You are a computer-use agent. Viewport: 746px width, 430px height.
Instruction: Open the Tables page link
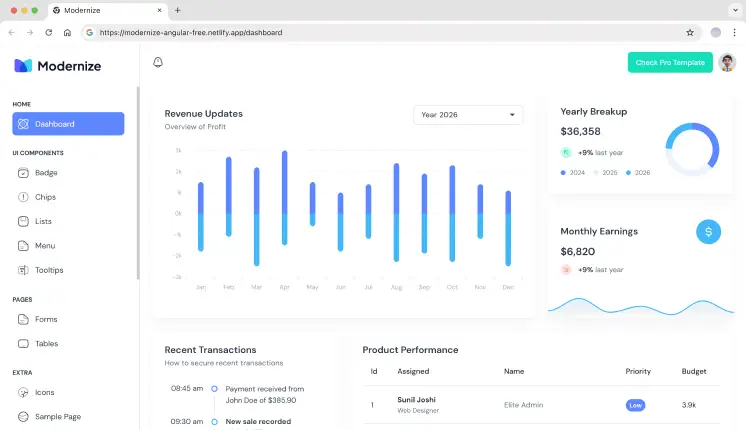[69, 343]
